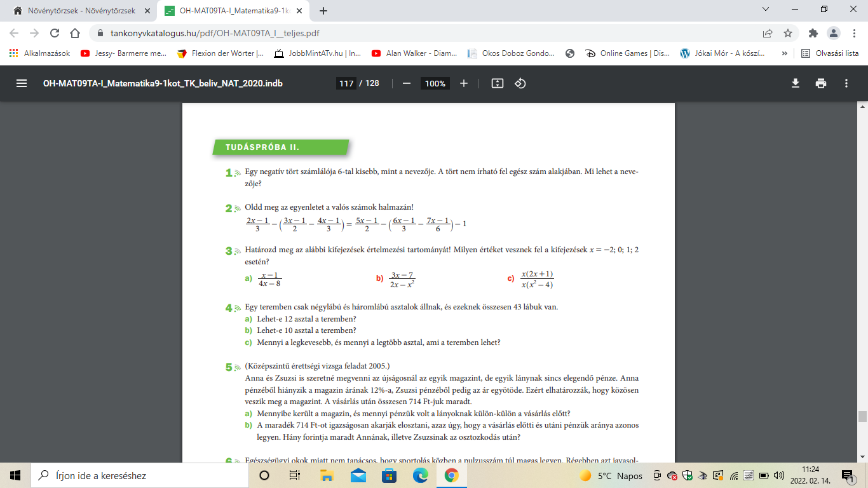
Task: Open a new browser tab
Action: [x=323, y=11]
